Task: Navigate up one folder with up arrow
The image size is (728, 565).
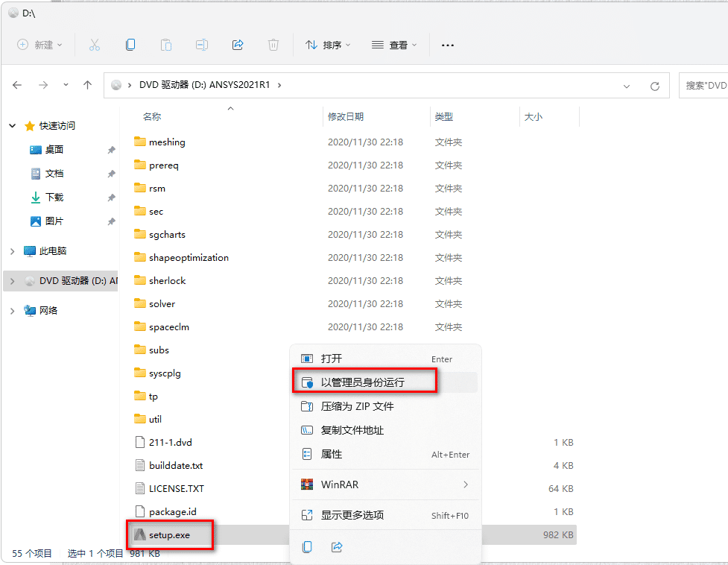Action: click(x=87, y=85)
